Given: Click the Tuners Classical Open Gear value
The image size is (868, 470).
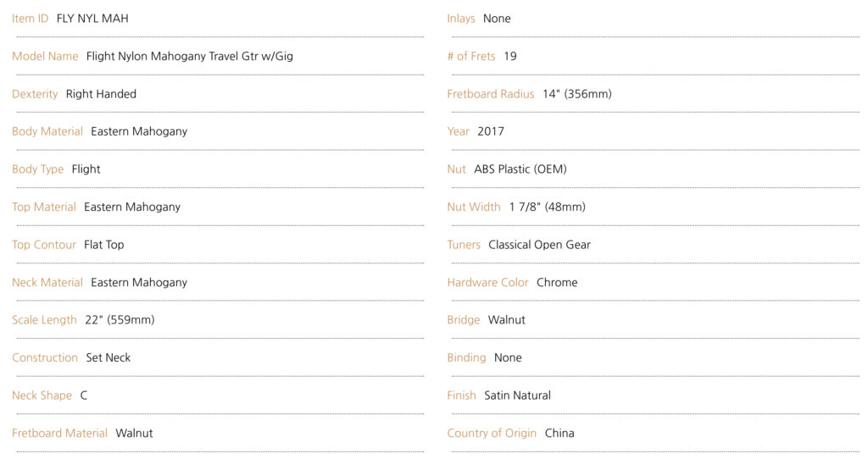Looking at the screenshot, I should (x=539, y=245).
